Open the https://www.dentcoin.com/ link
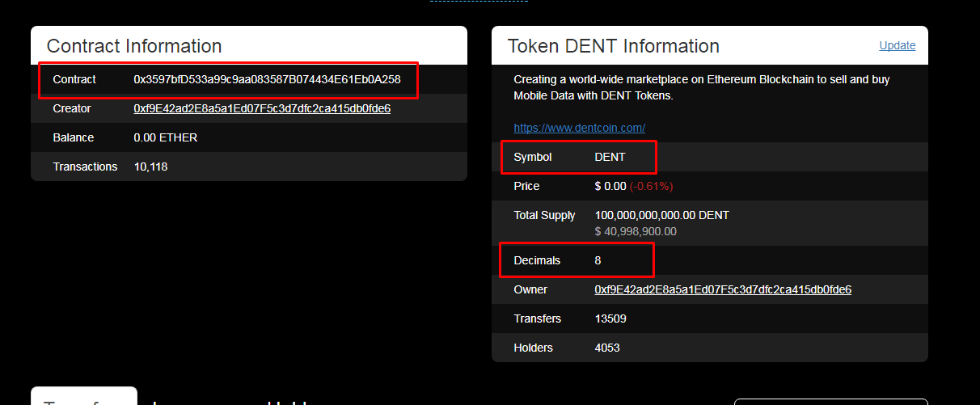980x405 pixels. click(x=580, y=128)
